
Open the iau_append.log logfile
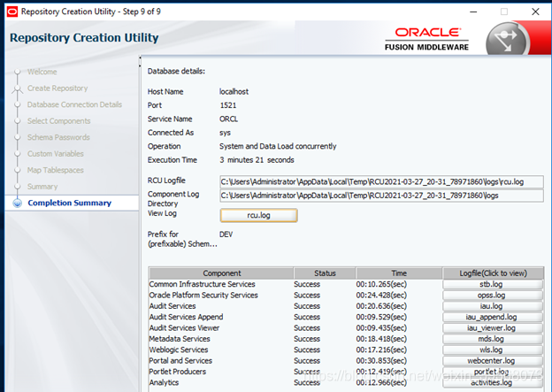[x=493, y=317]
